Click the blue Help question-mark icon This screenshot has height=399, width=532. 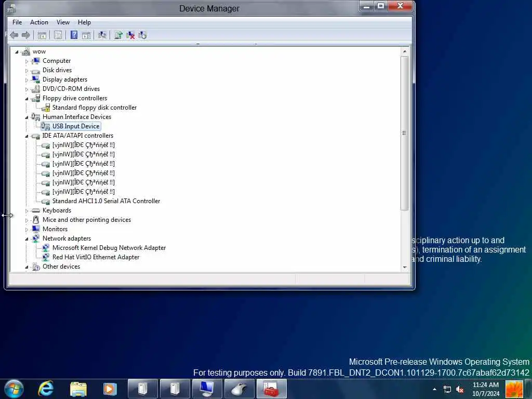74,35
